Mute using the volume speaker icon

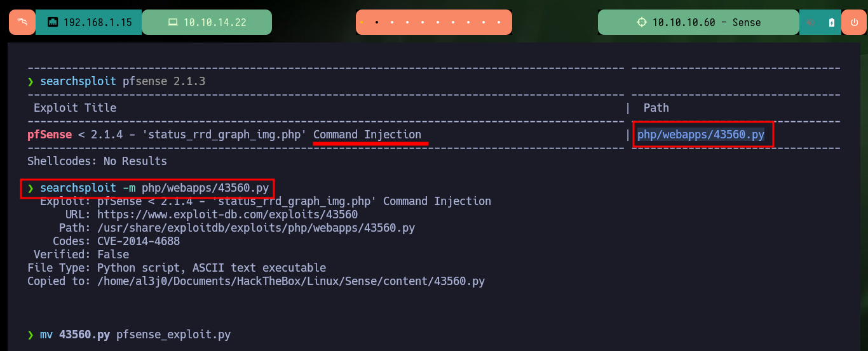pyautogui.click(x=811, y=22)
